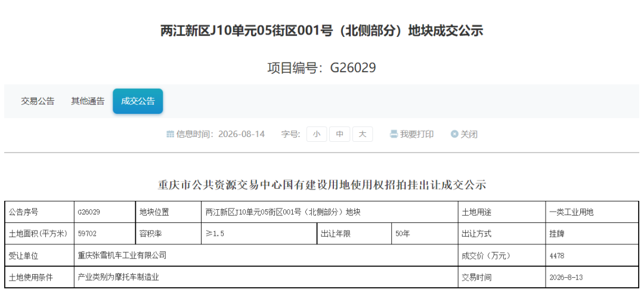Click the close icon beside 关闭
This screenshot has width=644, height=292.
point(454,134)
